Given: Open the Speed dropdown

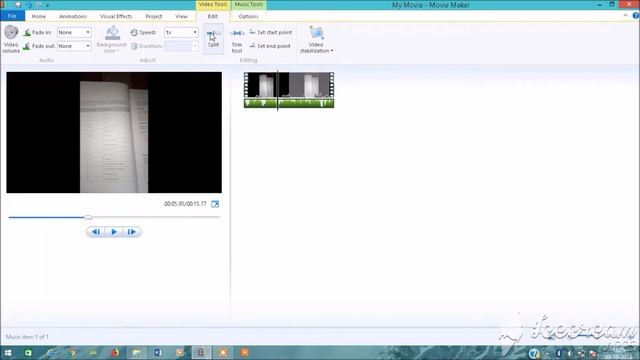Looking at the screenshot, I should coord(181,32).
